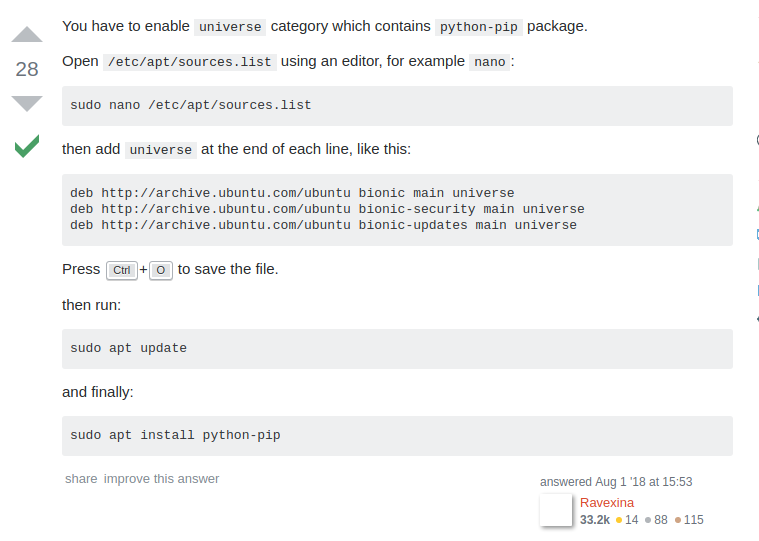Open the improve this answer link
Viewport: 759px width, 541px height.
click(x=161, y=479)
